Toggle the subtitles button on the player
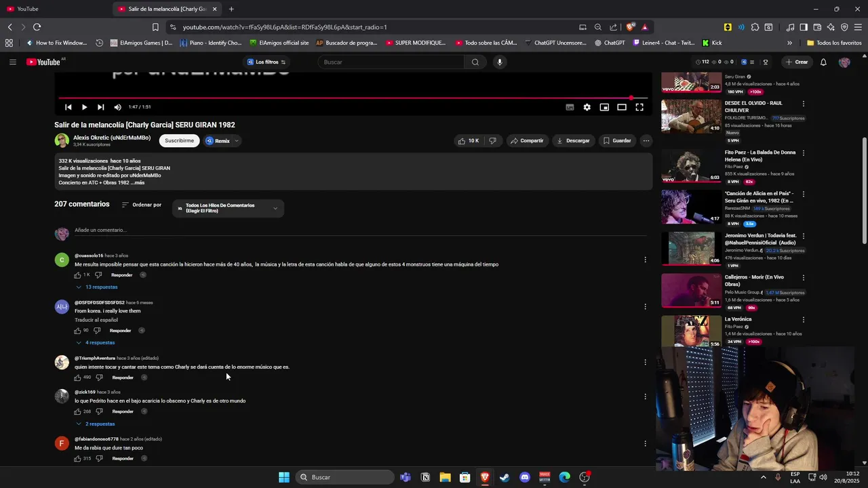 tap(570, 107)
